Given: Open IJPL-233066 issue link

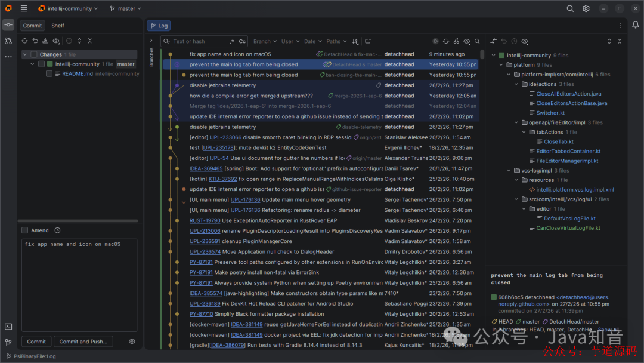Looking at the screenshot, I should 225,137.
